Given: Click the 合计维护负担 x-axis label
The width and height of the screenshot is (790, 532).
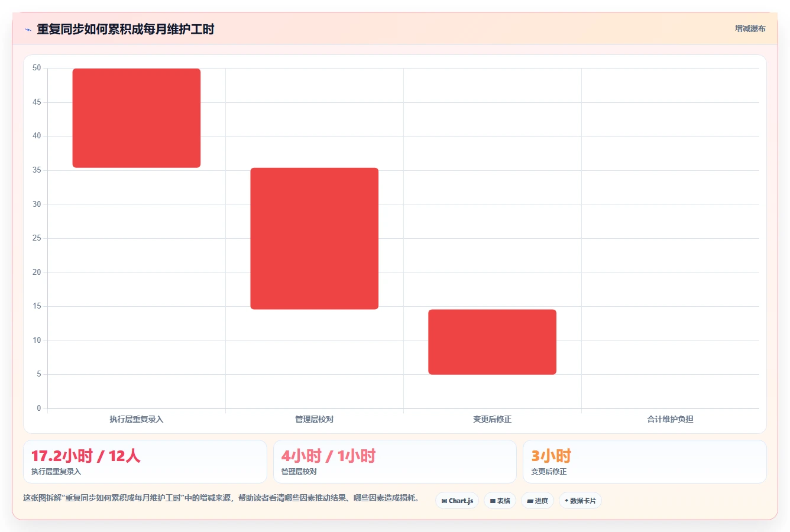Looking at the screenshot, I should click(670, 419).
